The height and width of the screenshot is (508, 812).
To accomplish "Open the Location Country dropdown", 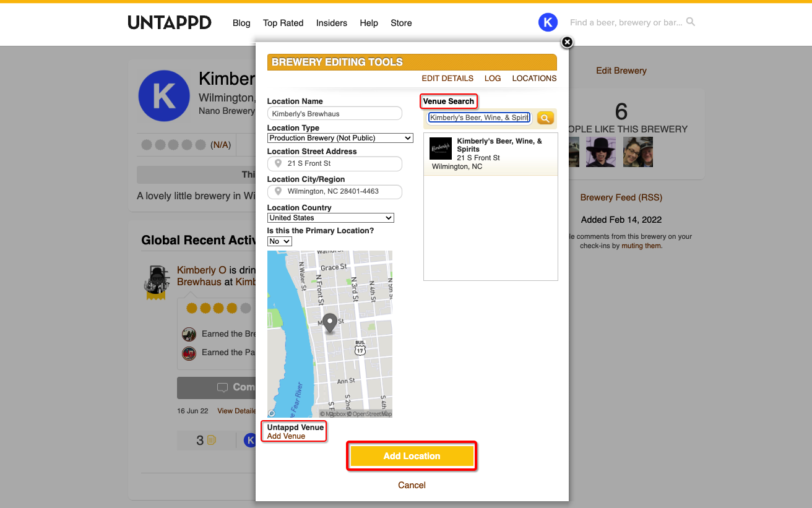I will [x=330, y=218].
